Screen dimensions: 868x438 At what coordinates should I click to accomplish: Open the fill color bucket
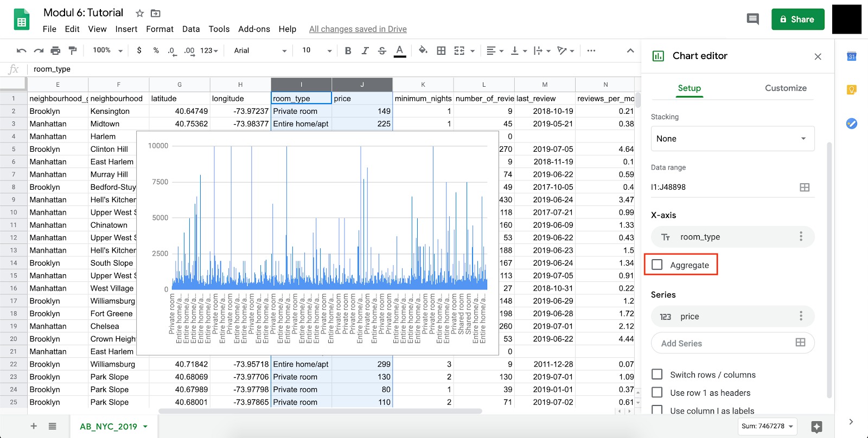pyautogui.click(x=423, y=50)
